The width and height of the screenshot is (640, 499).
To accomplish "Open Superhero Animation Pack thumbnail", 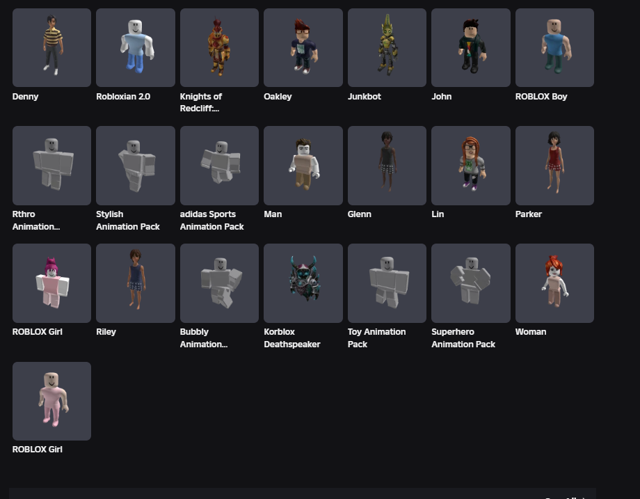I will (x=471, y=283).
